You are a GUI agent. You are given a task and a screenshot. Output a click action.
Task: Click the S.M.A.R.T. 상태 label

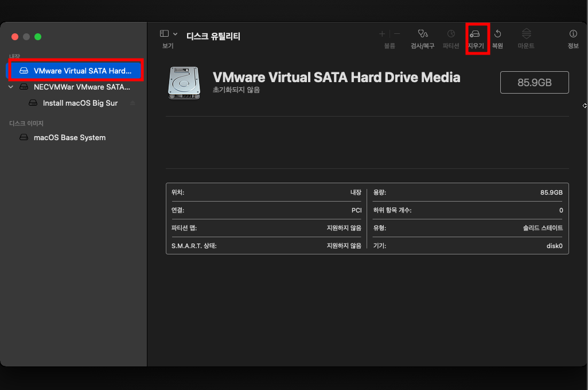click(194, 246)
